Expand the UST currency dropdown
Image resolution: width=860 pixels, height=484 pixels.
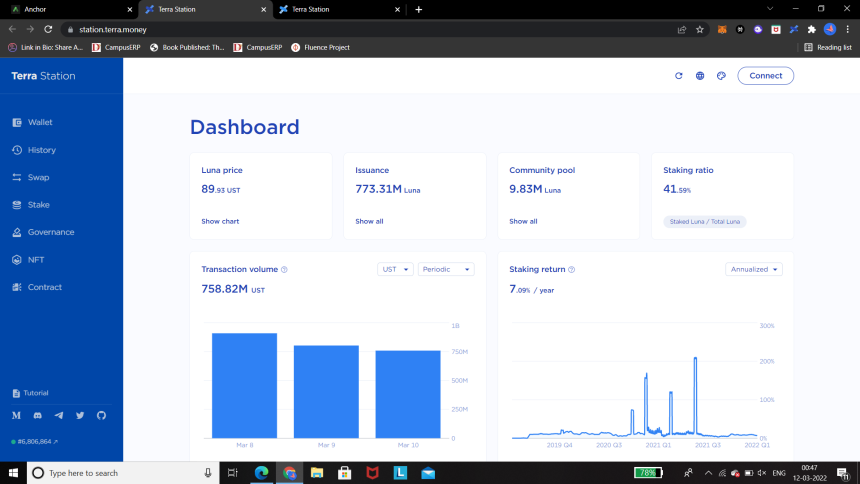coord(395,269)
